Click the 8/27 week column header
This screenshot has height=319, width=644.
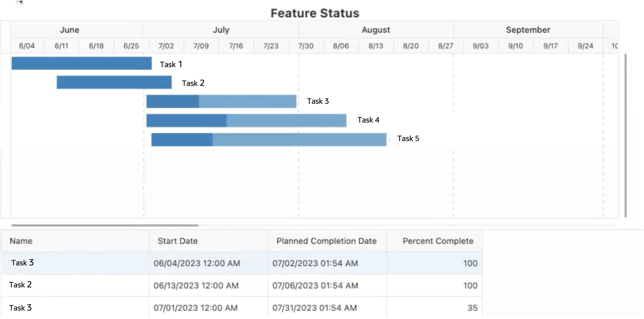click(445, 46)
